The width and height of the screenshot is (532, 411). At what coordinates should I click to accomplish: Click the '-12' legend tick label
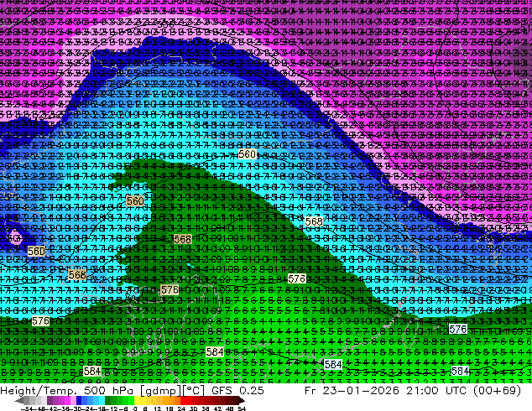coord(113,408)
